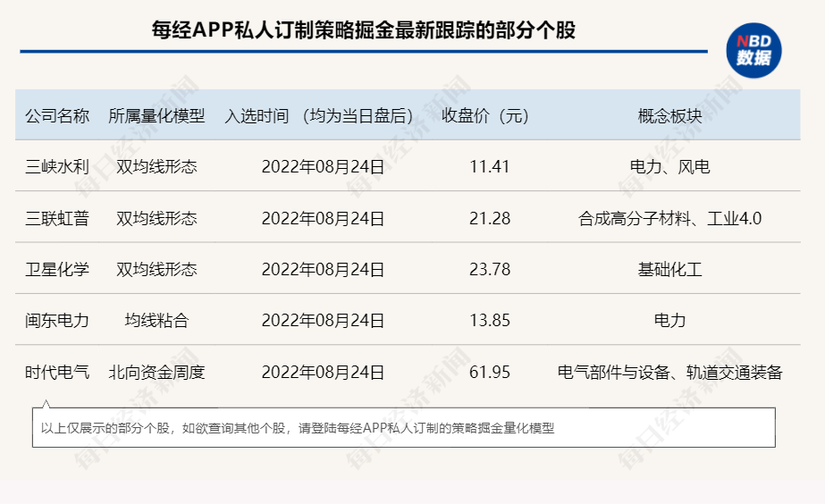Click the 公司名称 column header
The image size is (825, 504).
[x=57, y=116]
